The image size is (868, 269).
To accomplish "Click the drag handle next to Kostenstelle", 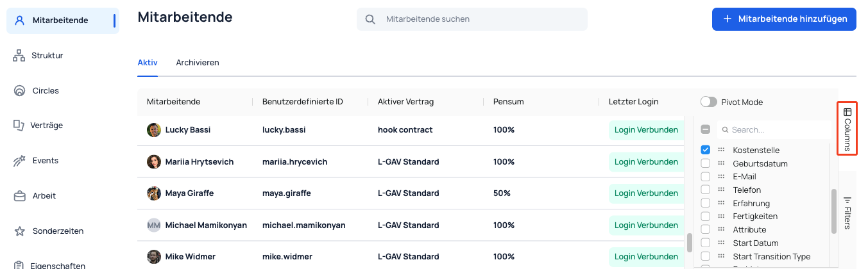I will click(721, 150).
